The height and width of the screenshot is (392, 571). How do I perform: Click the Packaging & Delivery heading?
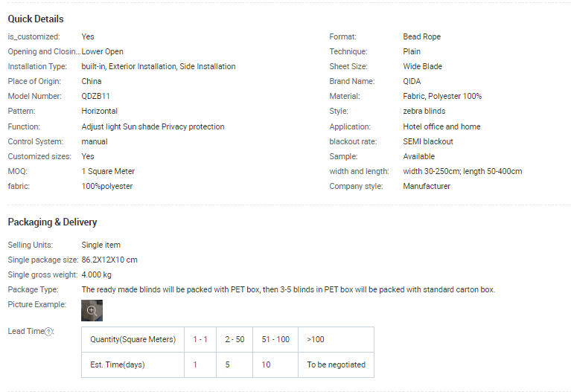52,222
